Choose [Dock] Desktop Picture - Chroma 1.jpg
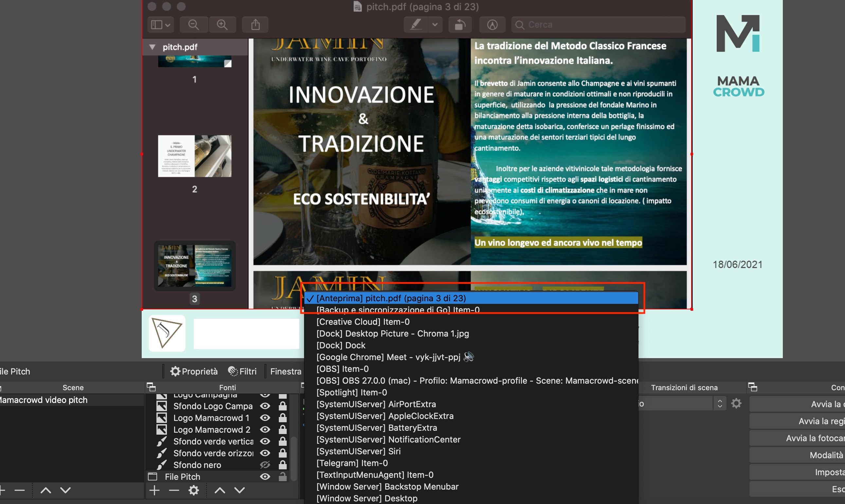Screen dimensions: 845x504 pos(471,333)
